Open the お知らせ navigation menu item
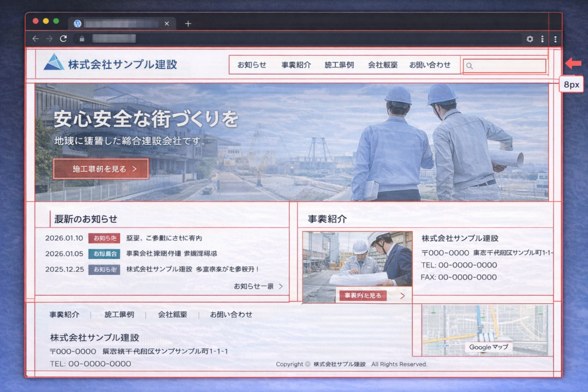 pos(251,65)
